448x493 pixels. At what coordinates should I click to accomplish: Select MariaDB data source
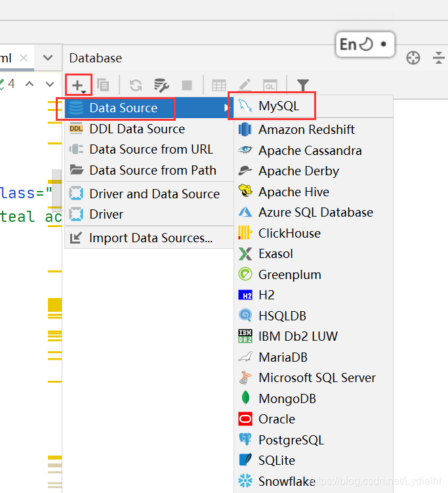click(314, 357)
